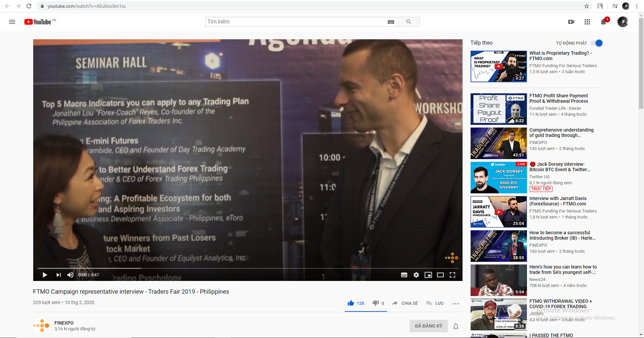The height and width of the screenshot is (338, 644).
Task: Open the media control icon in Chrome toolbar
Action: tap(615, 6)
